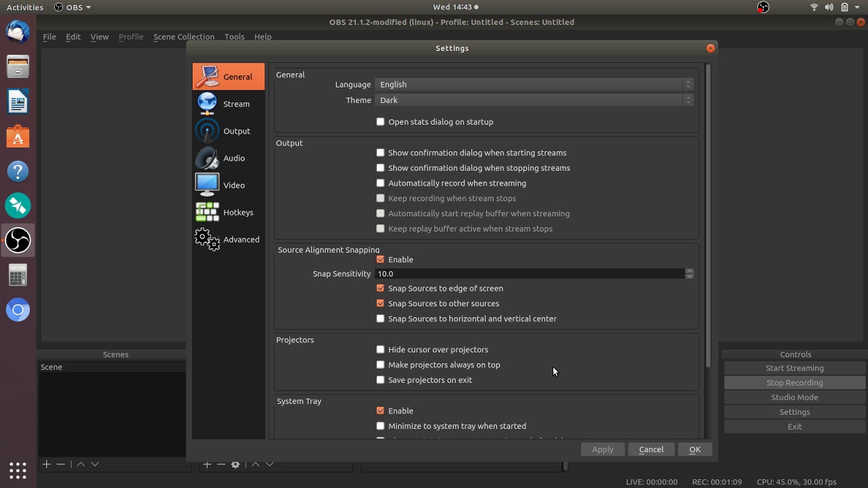Enable Open stats dialog on startup
Viewport: 868px width, 488px height.
[x=435, y=122]
